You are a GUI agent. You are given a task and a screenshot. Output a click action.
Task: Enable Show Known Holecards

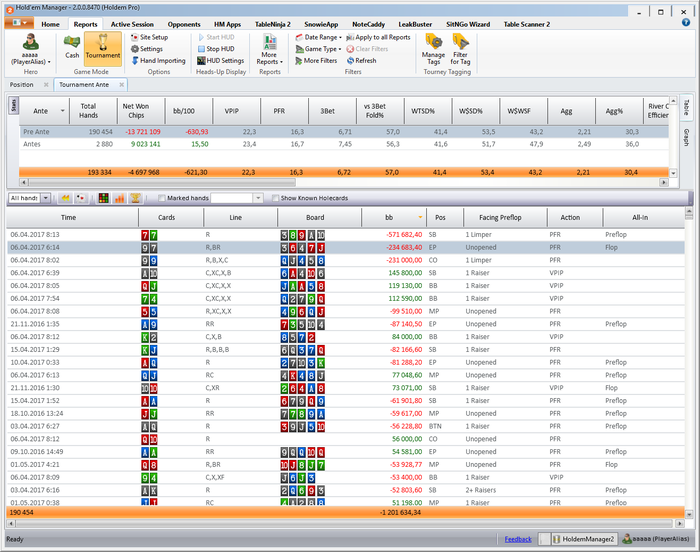[x=275, y=198]
